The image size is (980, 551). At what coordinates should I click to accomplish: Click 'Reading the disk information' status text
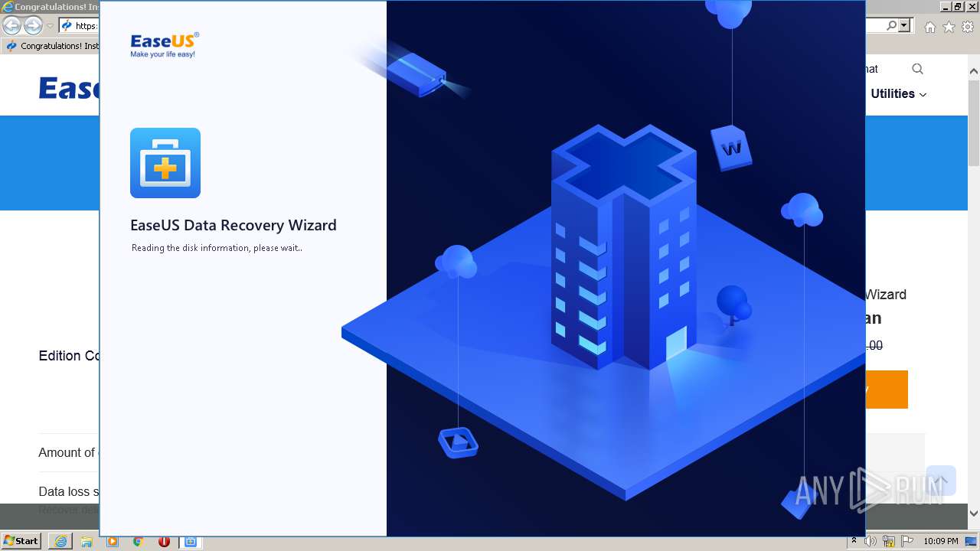click(x=217, y=248)
